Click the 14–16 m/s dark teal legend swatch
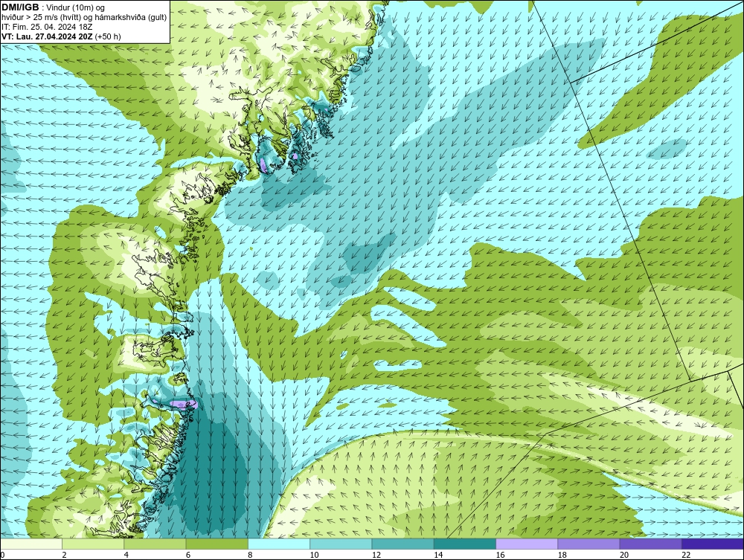The height and width of the screenshot is (560, 744). pos(465,544)
